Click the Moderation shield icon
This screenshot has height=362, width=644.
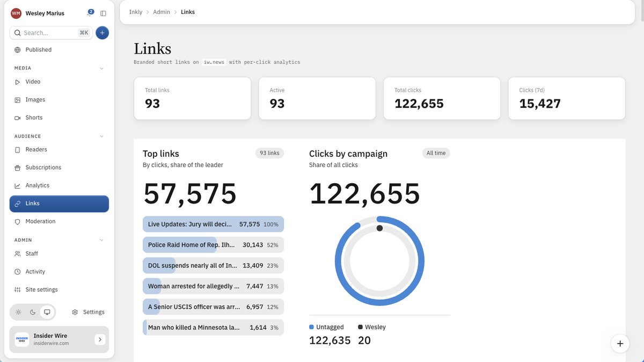(x=18, y=221)
